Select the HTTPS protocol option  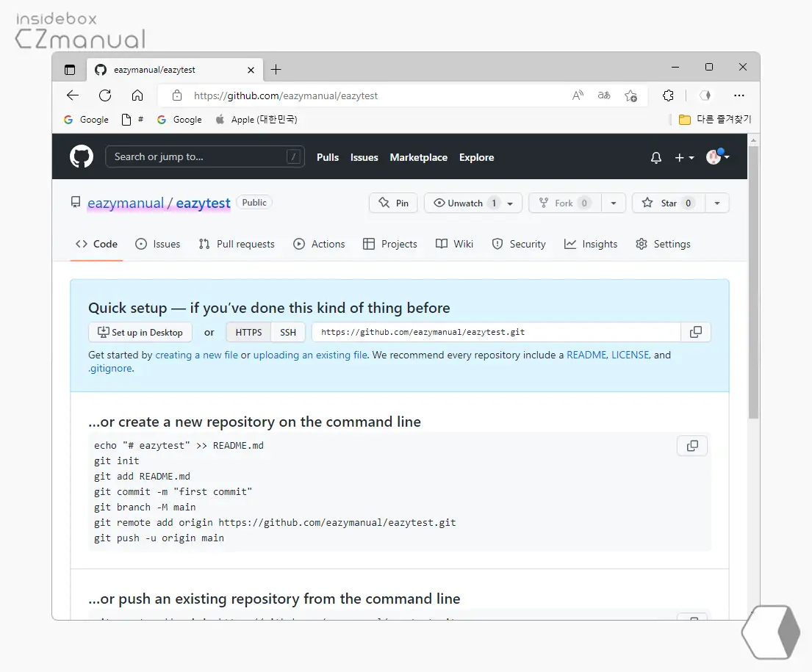point(248,333)
